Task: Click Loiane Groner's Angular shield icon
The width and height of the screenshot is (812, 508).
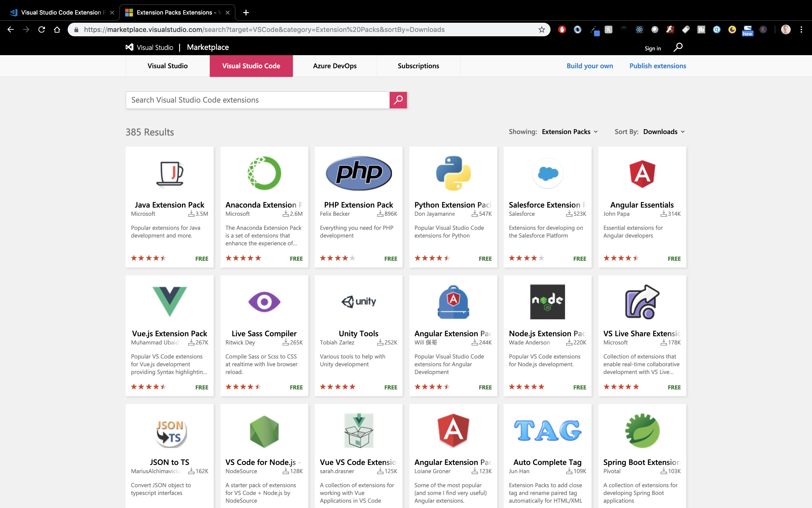Action: [453, 431]
